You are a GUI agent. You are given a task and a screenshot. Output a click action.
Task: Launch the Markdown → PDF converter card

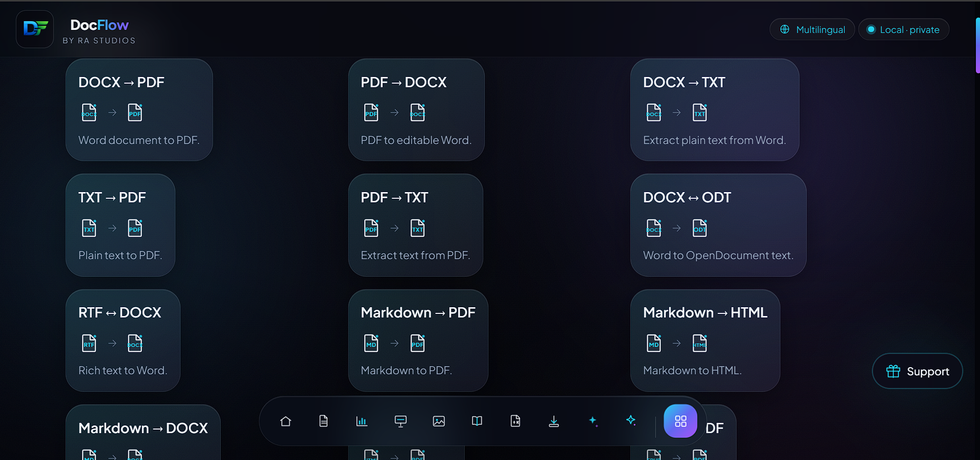pos(418,340)
